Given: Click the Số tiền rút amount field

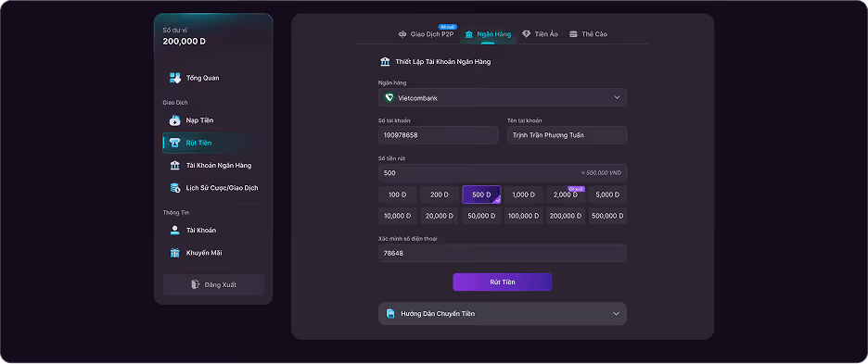Looking at the screenshot, I should tap(503, 173).
